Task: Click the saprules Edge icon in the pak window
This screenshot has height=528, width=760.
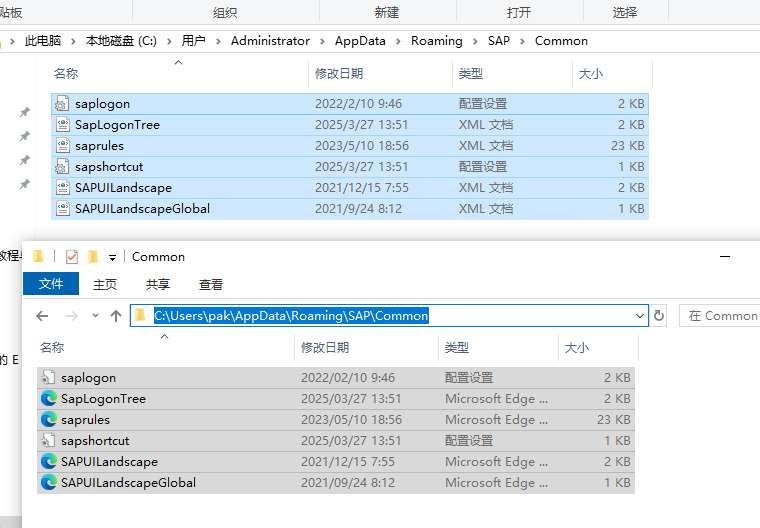Action: tap(48, 419)
